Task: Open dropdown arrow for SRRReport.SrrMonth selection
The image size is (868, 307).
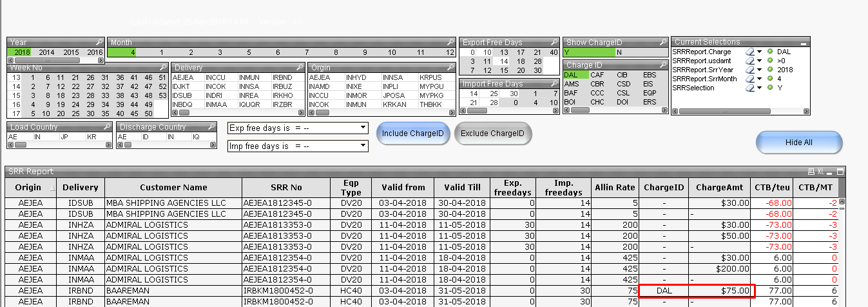Action: tap(759, 79)
